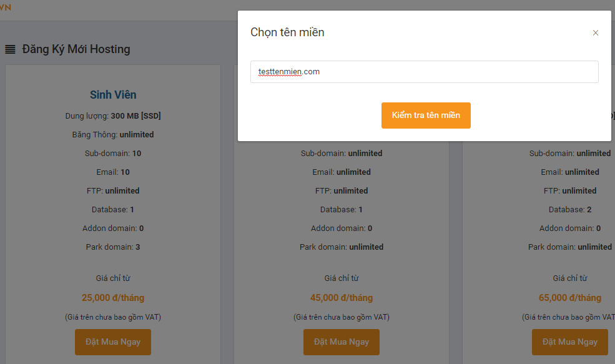Viewport: 615px width, 364px height.
Task: Select the 25,000 đ/tháng price text
Action: 113,298
